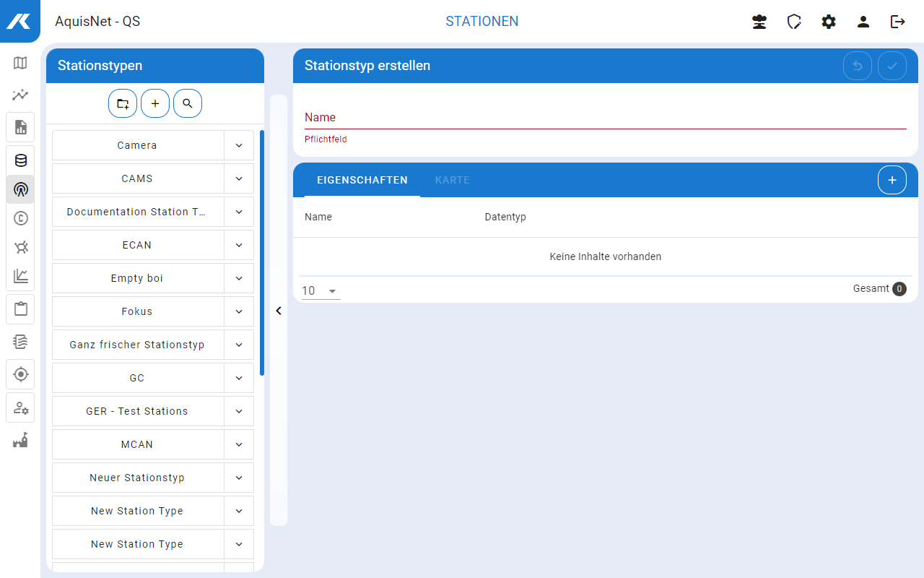Image resolution: width=924 pixels, height=578 pixels.
Task: Select the GER - Test Stations entry
Action: tap(137, 411)
